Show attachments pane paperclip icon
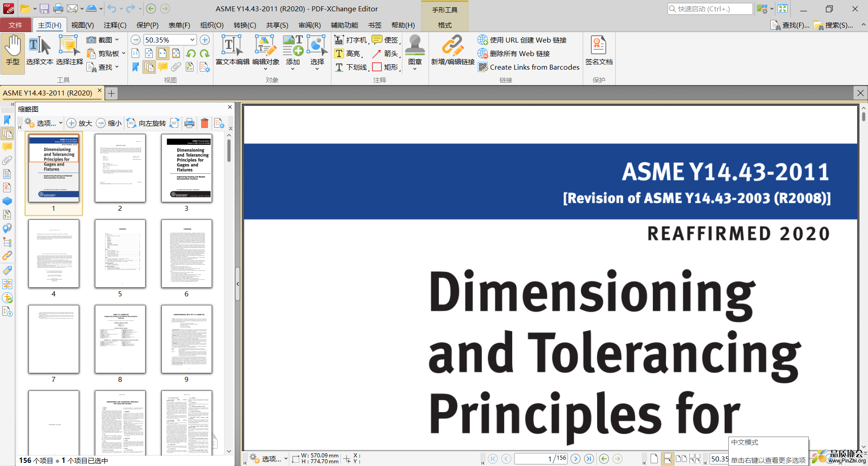The height and width of the screenshot is (466, 868). tap(176, 67)
